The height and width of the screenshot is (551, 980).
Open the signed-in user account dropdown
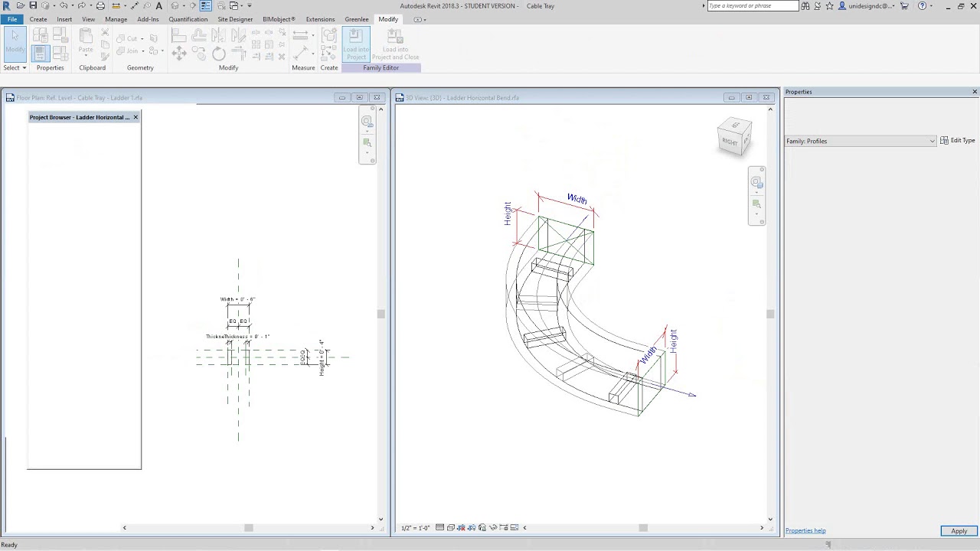click(x=867, y=5)
